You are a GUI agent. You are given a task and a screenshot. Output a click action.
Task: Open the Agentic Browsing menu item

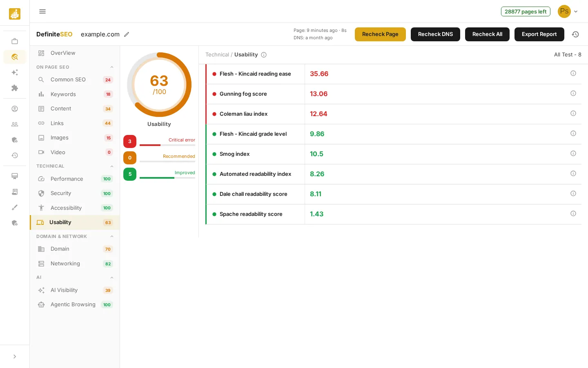[x=75, y=305]
